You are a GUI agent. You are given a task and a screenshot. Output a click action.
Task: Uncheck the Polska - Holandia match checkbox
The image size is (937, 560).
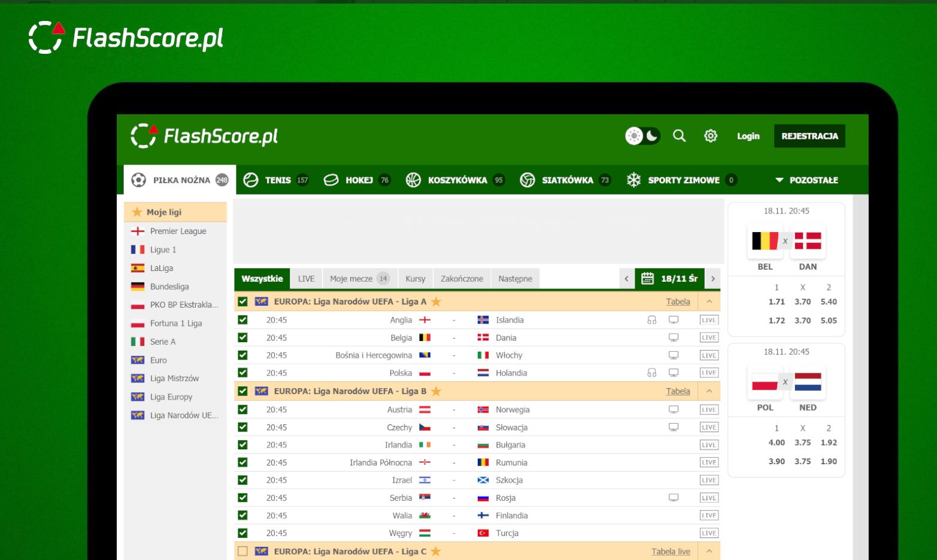point(242,373)
